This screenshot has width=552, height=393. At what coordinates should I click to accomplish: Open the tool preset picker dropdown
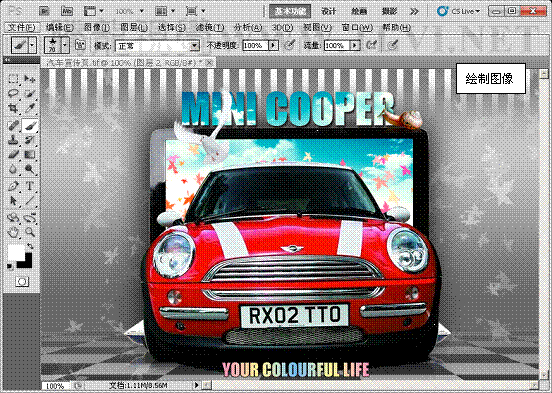tap(32, 45)
